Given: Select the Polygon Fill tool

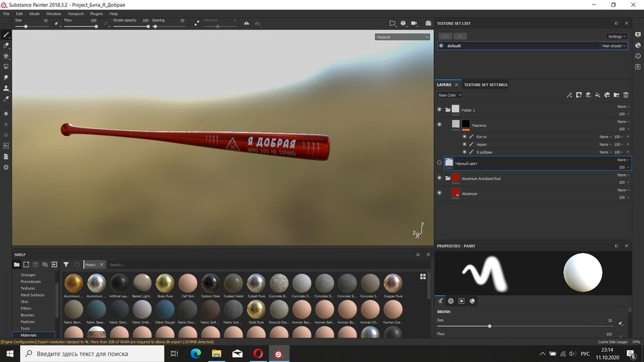Looking at the screenshot, I should click(x=6, y=67).
